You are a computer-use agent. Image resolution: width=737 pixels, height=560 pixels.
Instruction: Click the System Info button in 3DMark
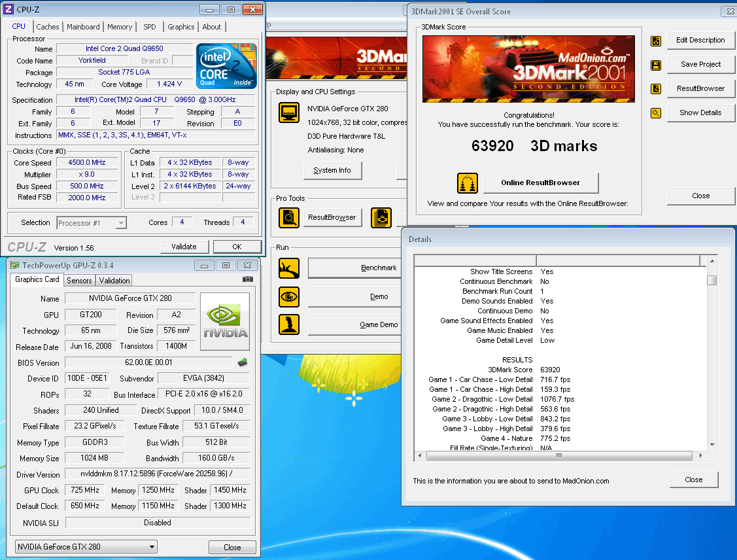[x=332, y=170]
